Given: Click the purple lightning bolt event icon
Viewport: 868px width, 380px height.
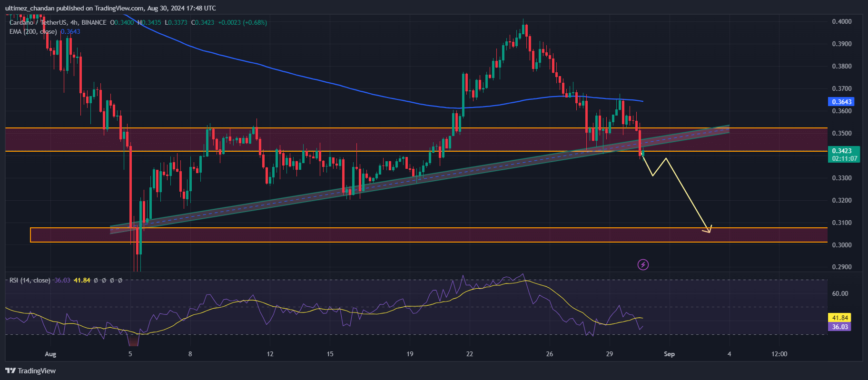Looking at the screenshot, I should coord(643,264).
